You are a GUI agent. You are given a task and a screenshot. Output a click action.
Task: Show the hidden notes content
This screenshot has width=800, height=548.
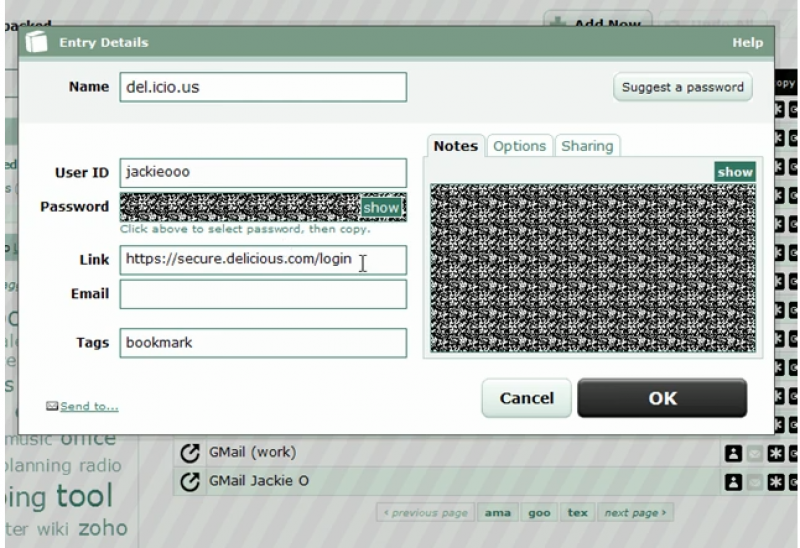click(x=734, y=172)
